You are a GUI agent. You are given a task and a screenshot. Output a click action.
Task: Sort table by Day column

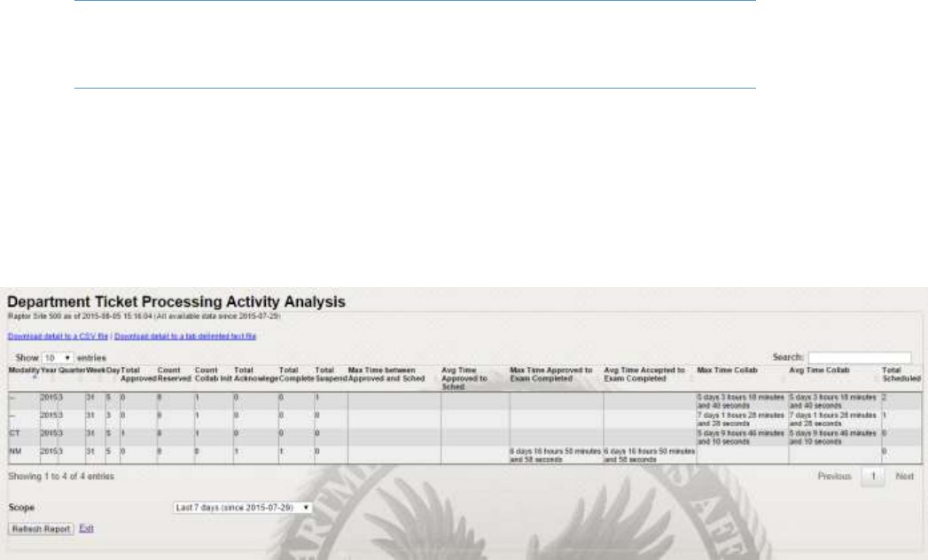pyautogui.click(x=113, y=370)
